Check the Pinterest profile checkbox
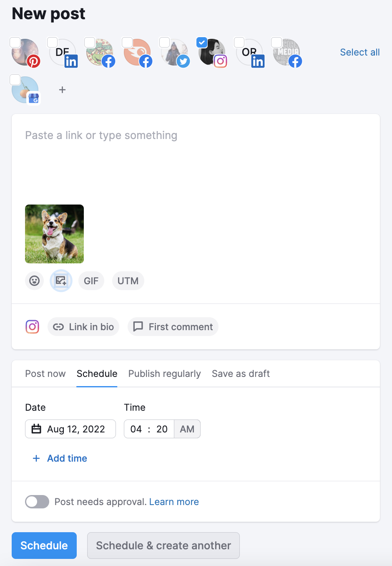Screen dimensions: 392x566 (15, 42)
